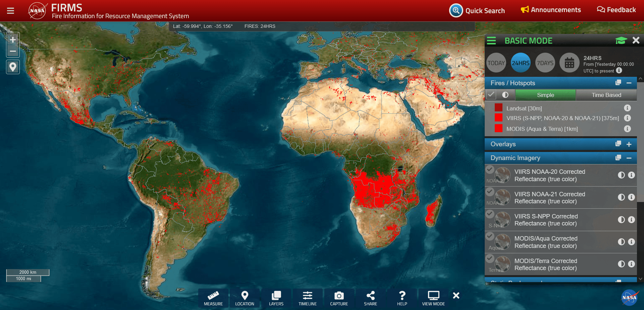The width and height of the screenshot is (644, 310).
Task: Open the Feedback link
Action: point(616,10)
